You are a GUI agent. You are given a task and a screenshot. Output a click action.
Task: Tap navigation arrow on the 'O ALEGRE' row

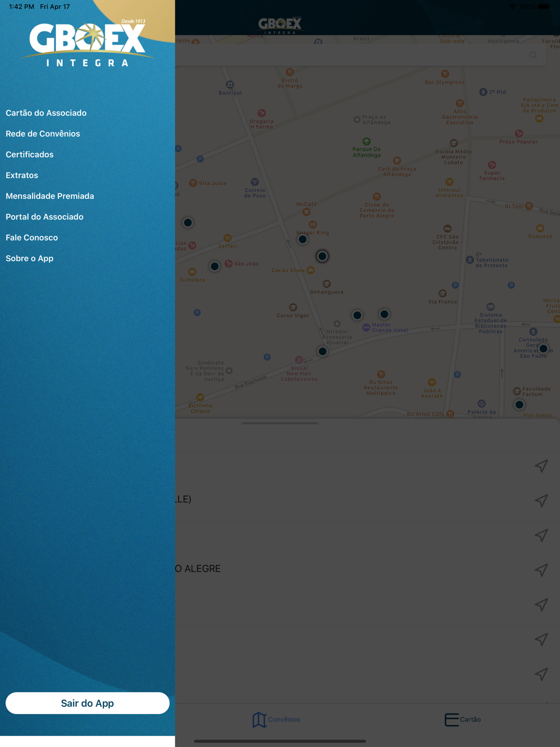(x=541, y=569)
